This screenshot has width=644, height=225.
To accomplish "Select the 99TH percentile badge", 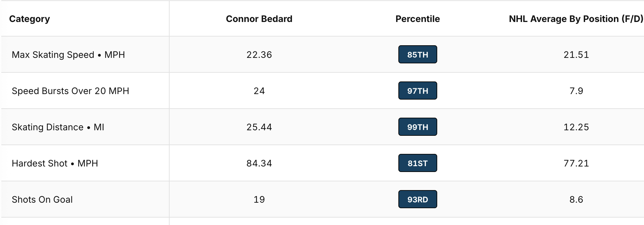I will pyautogui.click(x=417, y=127).
